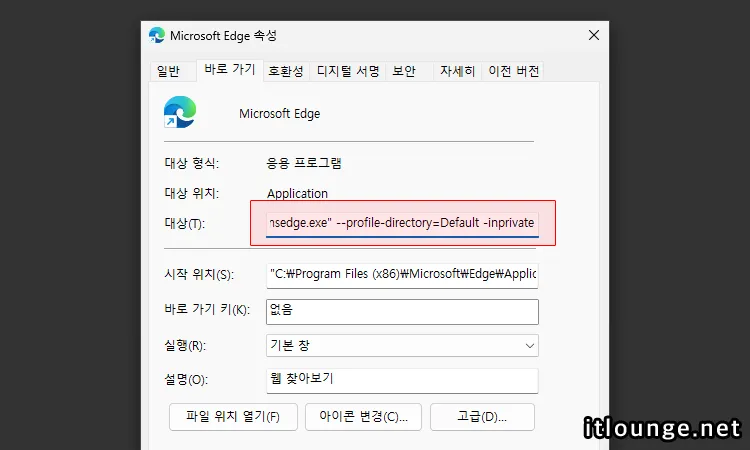Click the 대상(T) target input field
The width and height of the screenshot is (750, 450).
click(x=402, y=223)
